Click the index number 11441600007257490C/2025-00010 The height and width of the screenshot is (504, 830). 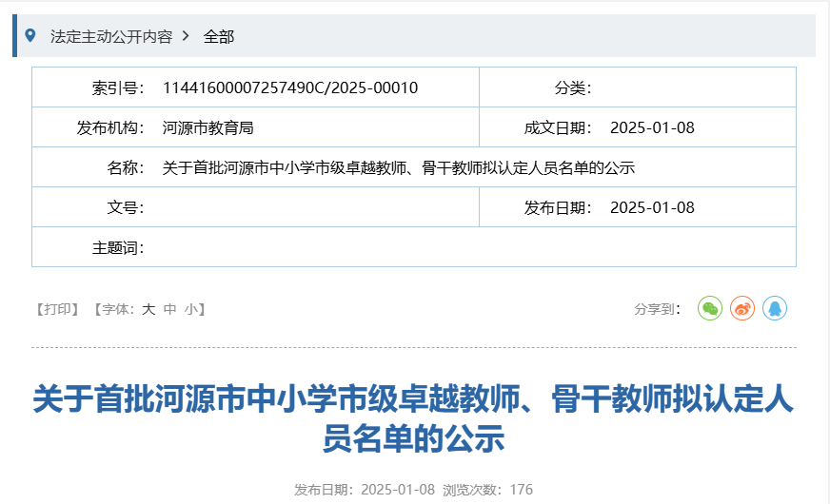click(x=290, y=88)
